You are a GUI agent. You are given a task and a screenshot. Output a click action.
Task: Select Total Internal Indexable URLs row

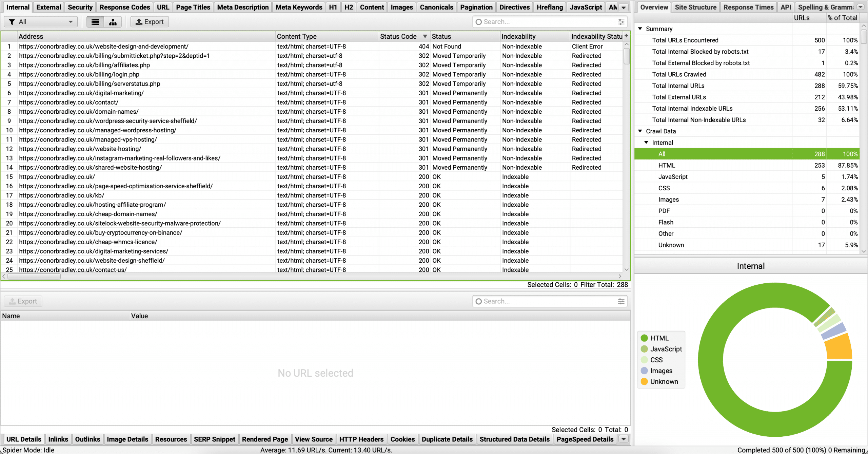pyautogui.click(x=747, y=109)
